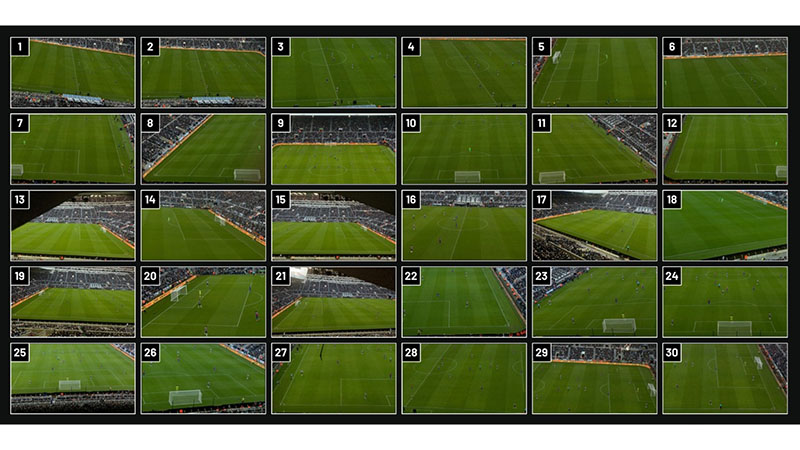Choose the last camera view, number 30
Image resolution: width=800 pixels, height=450 pixels.
pos(725,378)
